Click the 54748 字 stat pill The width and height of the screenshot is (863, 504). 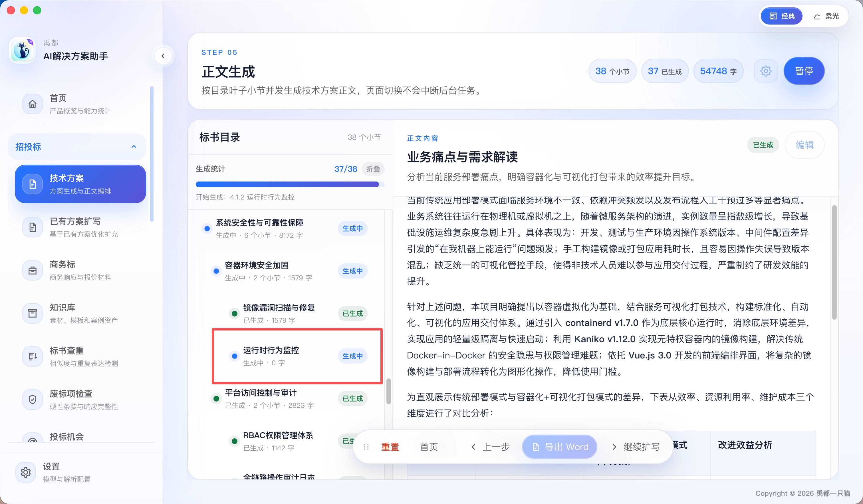(x=718, y=71)
